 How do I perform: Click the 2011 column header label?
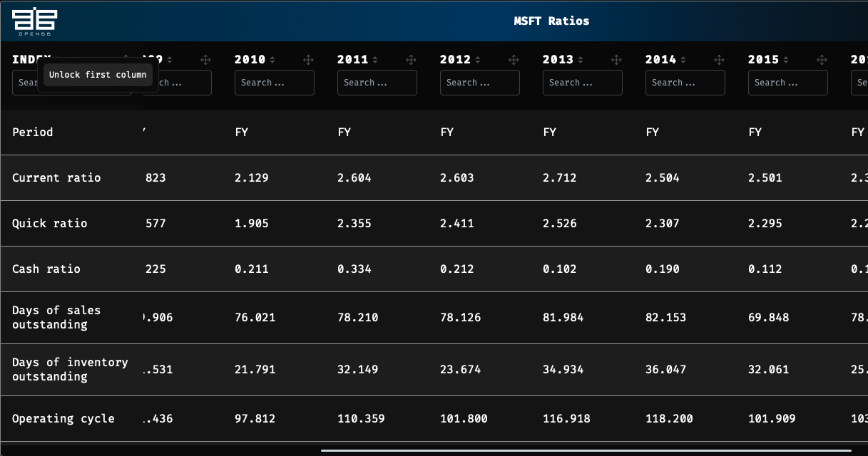coord(353,60)
